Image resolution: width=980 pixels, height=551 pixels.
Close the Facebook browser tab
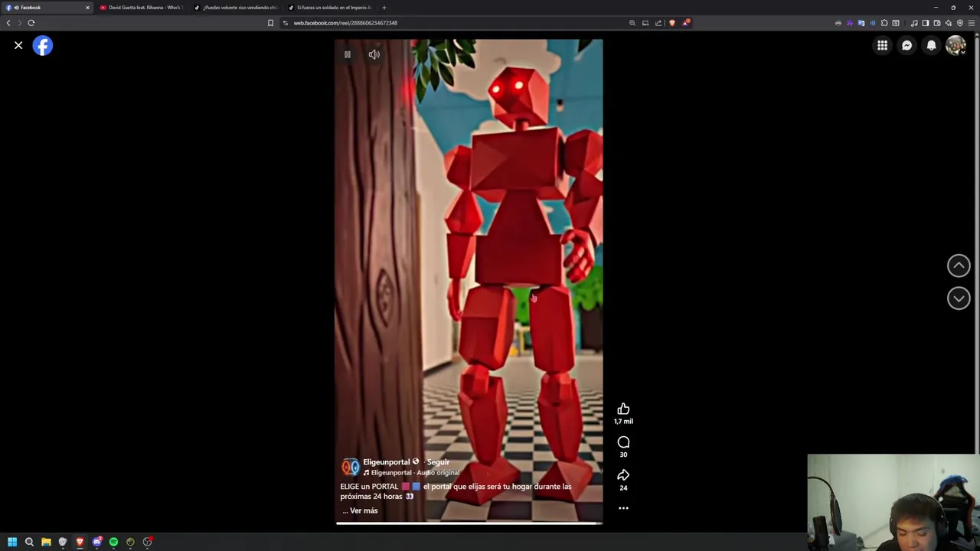(87, 8)
